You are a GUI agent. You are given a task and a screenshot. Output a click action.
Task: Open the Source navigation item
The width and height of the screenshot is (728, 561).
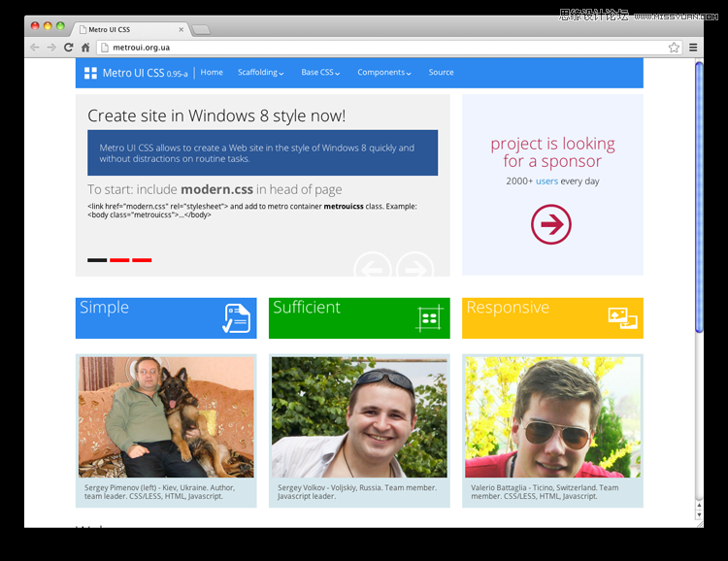[441, 73]
